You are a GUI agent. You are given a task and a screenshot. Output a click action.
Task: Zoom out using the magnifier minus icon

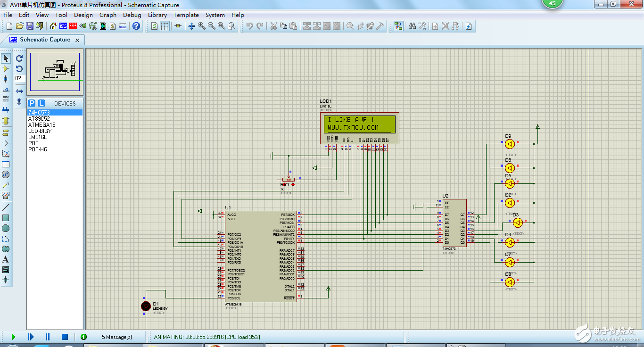(x=212, y=26)
